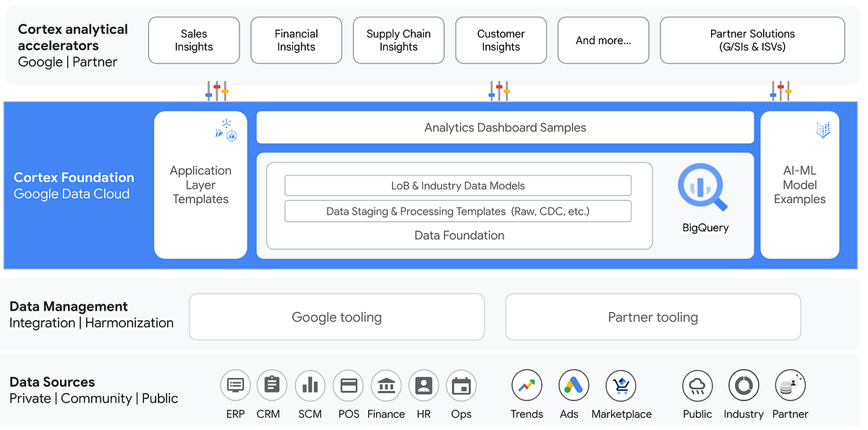
Task: Open the Trends chart icon
Action: [x=527, y=385]
